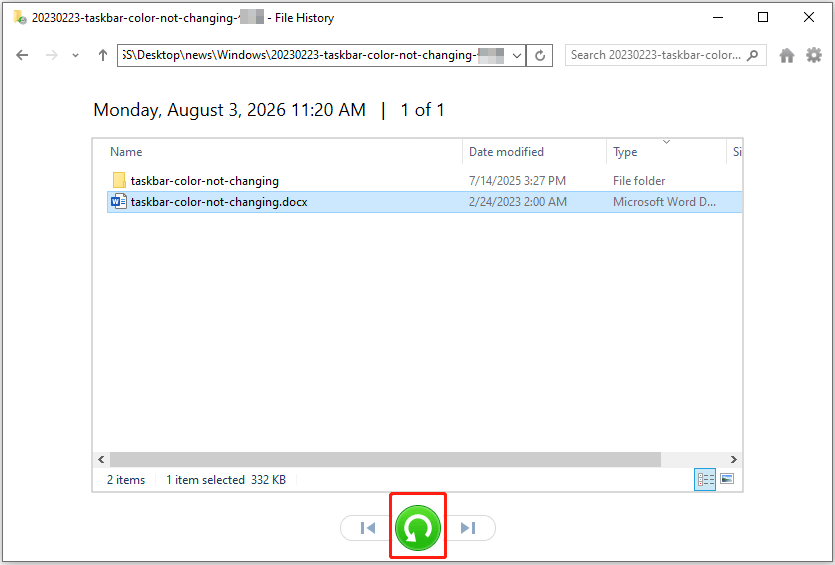Click the 7/14/2025 3:27 PM date
835x565 pixels.
pos(517,181)
